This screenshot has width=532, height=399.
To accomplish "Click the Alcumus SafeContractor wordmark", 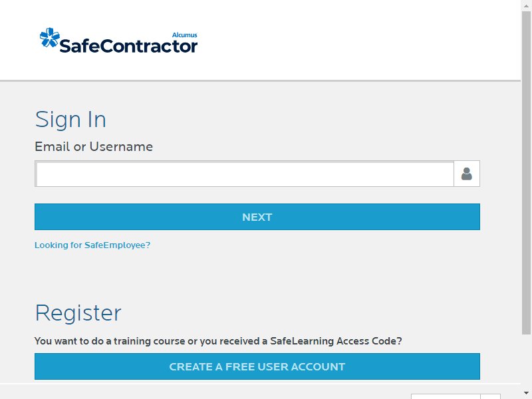I will [x=128, y=46].
